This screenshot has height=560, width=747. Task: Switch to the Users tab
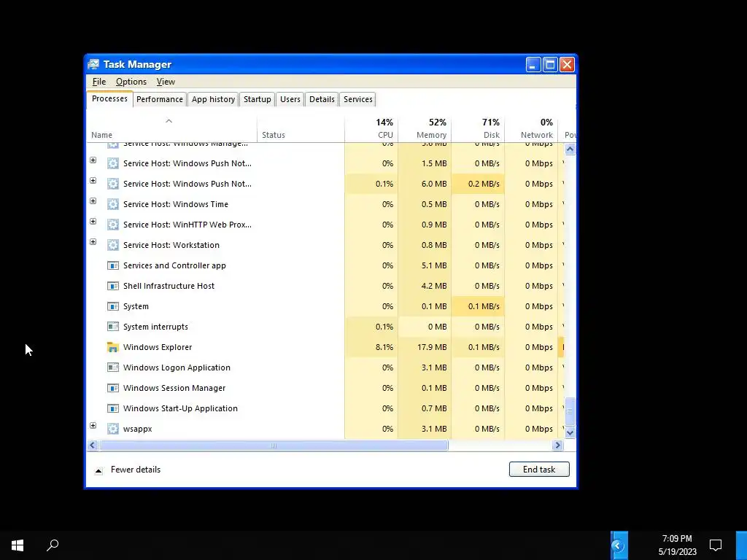(290, 99)
